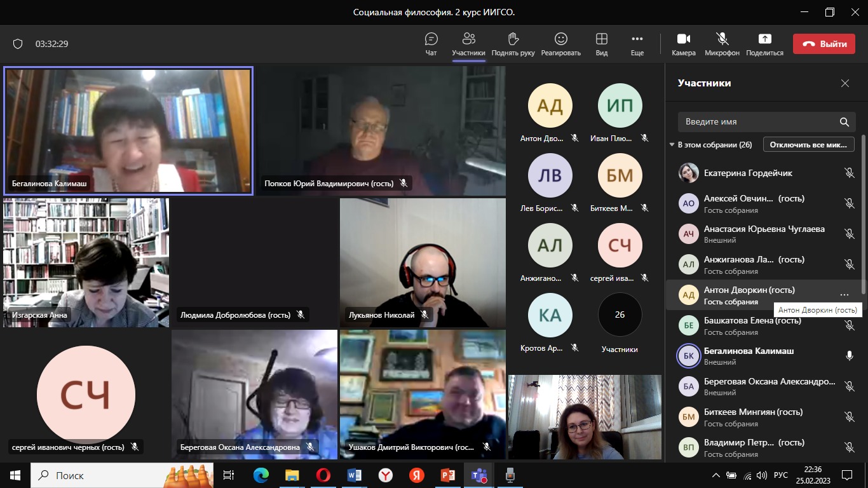The width and height of the screenshot is (868, 488).
Task: Click the Raise hand icon
Action: tap(513, 39)
